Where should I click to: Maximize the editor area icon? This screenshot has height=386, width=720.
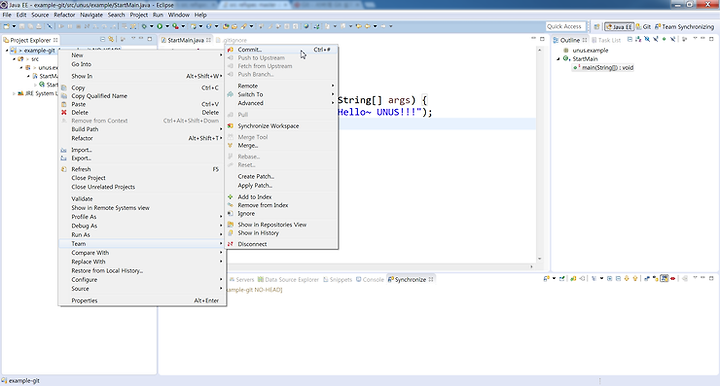coord(542,39)
